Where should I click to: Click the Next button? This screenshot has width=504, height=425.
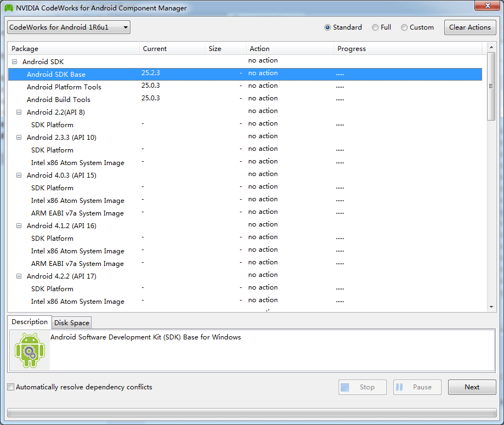[x=472, y=387]
